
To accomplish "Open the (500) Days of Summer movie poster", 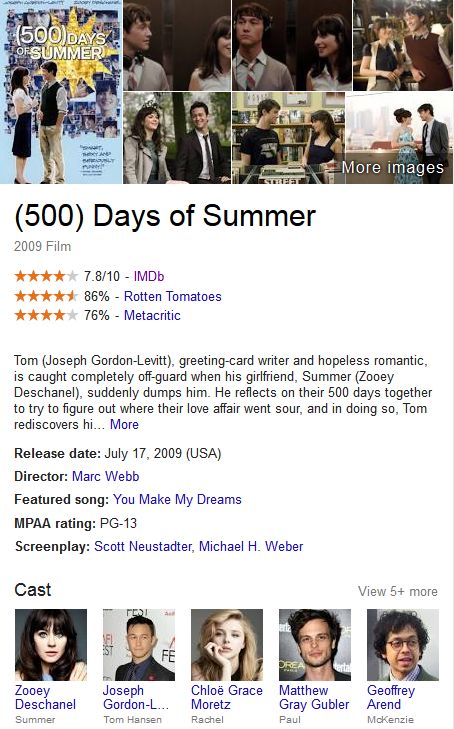I will pos(61,92).
